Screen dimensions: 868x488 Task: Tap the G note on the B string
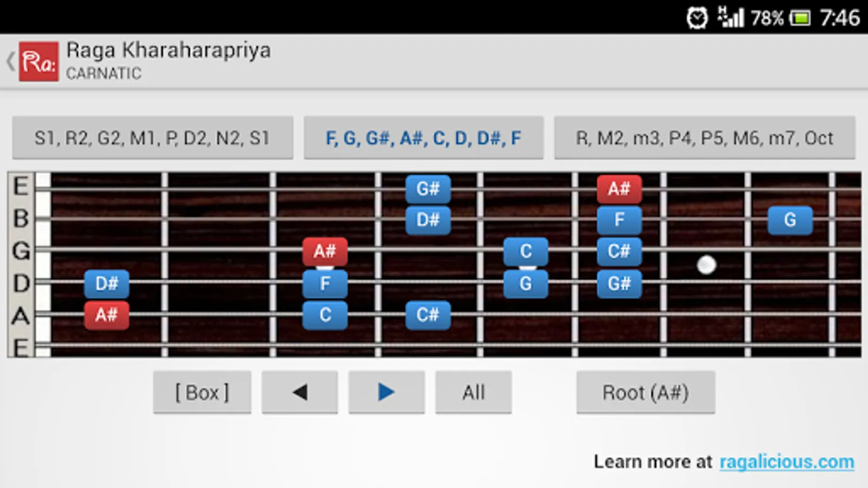point(790,220)
